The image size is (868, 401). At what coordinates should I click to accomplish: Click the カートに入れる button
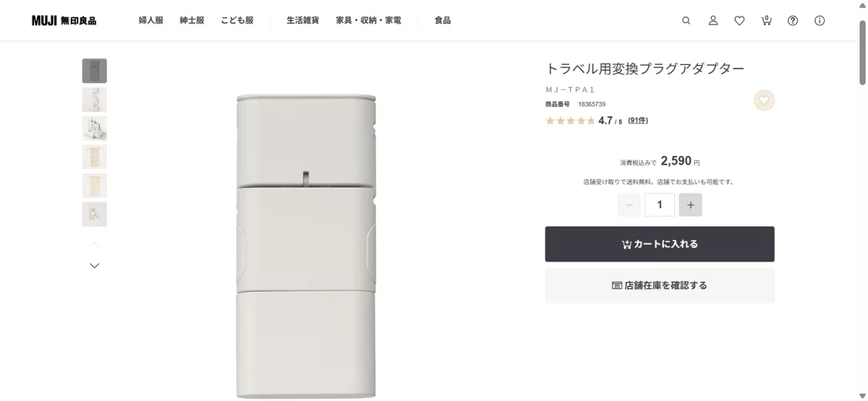click(660, 244)
